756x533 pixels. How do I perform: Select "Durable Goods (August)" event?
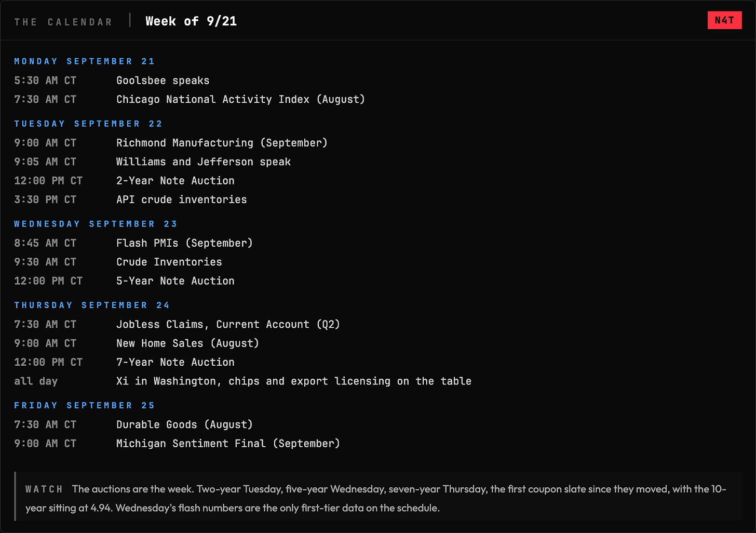[x=184, y=425]
